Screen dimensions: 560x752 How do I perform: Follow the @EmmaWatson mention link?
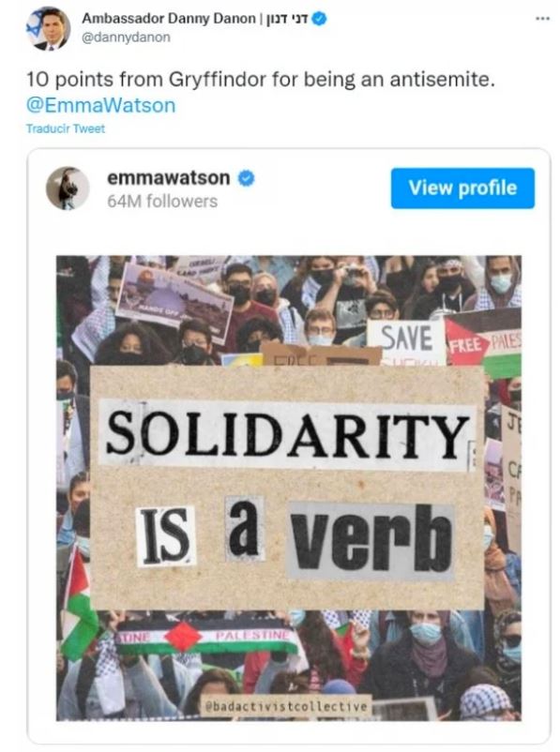(x=100, y=106)
